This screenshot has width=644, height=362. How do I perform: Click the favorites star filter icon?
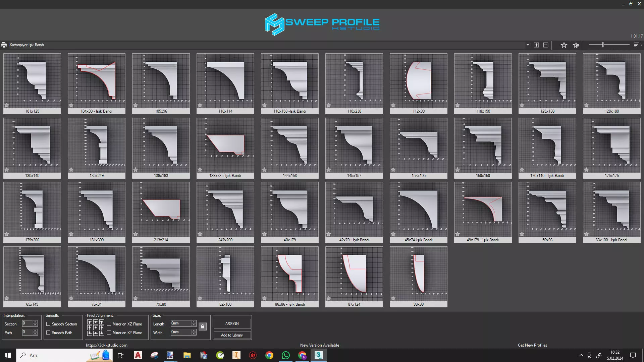click(564, 45)
